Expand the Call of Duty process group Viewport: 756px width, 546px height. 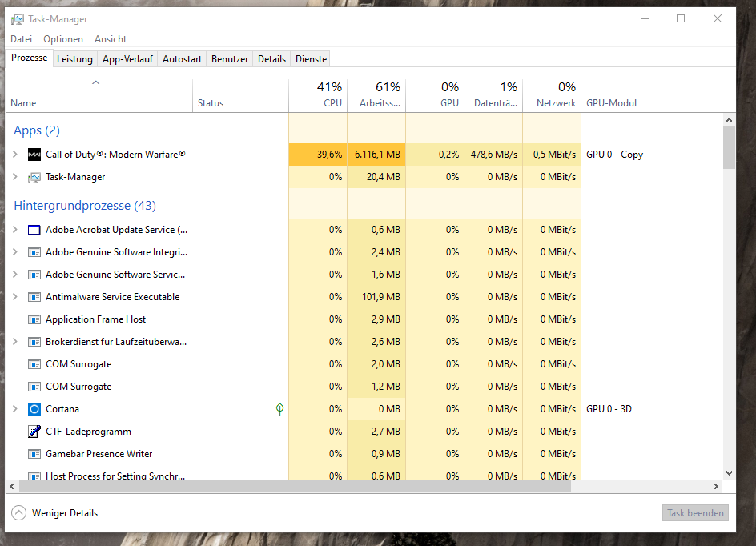tap(15, 155)
